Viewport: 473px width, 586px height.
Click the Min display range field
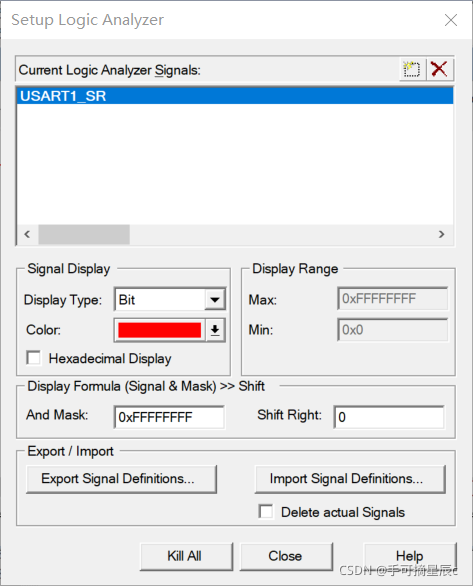[x=392, y=330]
